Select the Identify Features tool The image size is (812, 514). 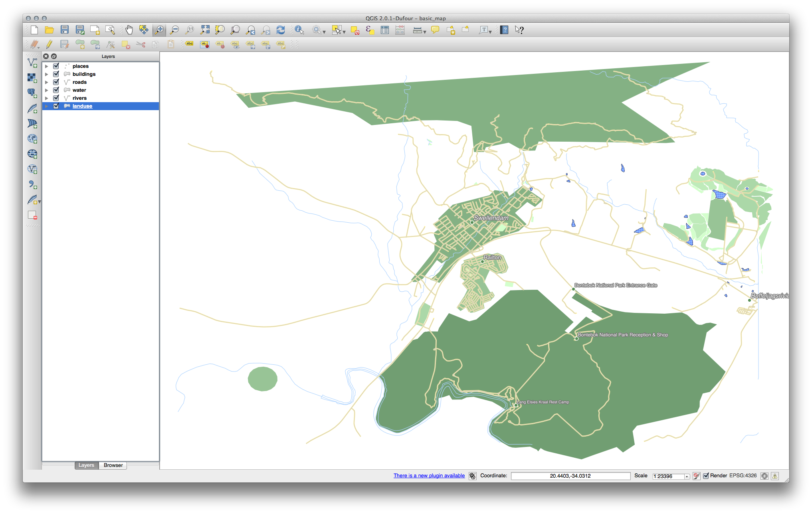coord(299,30)
